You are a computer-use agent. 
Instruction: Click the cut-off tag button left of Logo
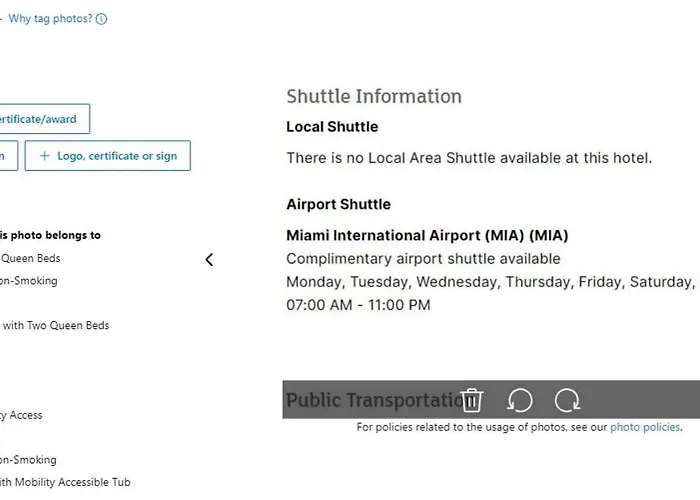tap(8, 156)
